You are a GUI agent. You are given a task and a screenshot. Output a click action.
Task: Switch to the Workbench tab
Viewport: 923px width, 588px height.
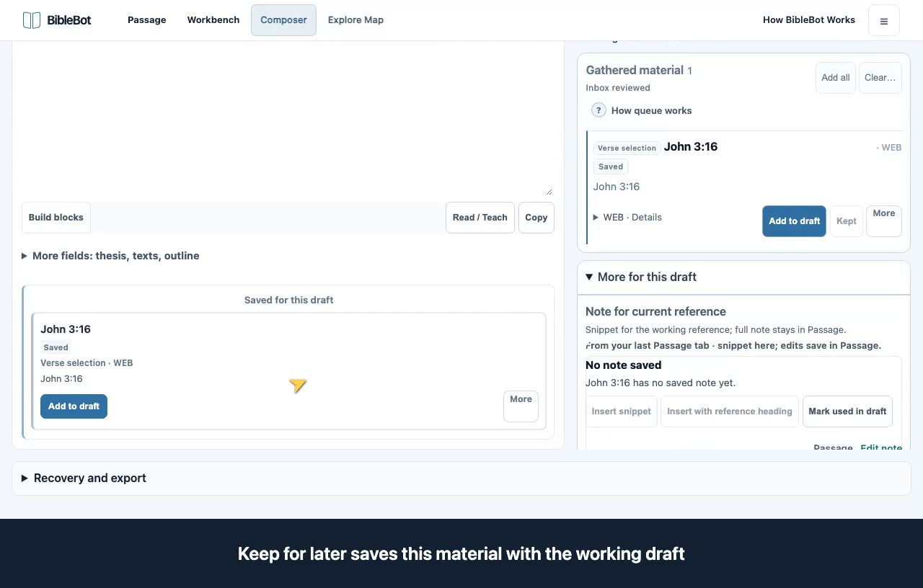tap(213, 20)
